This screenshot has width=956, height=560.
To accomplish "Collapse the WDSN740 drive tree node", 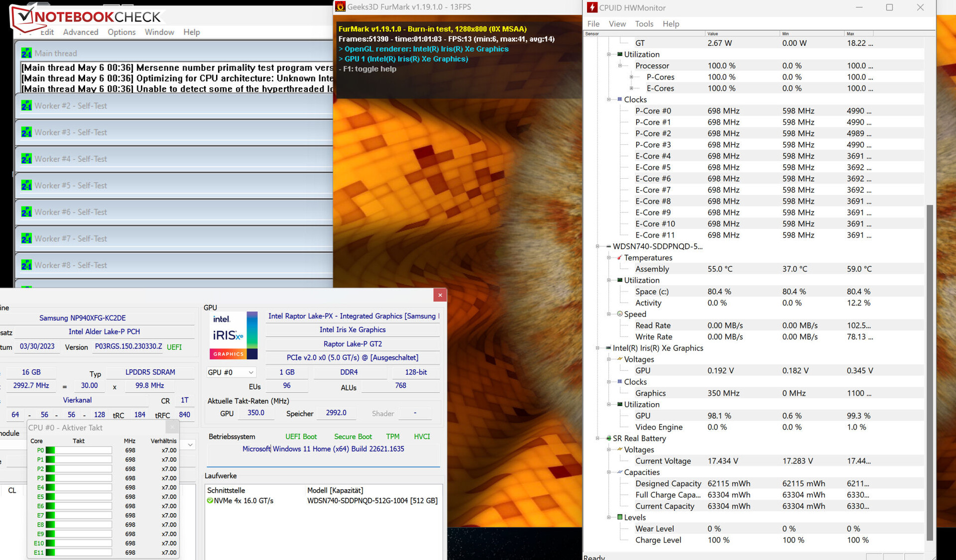I will pyautogui.click(x=597, y=246).
